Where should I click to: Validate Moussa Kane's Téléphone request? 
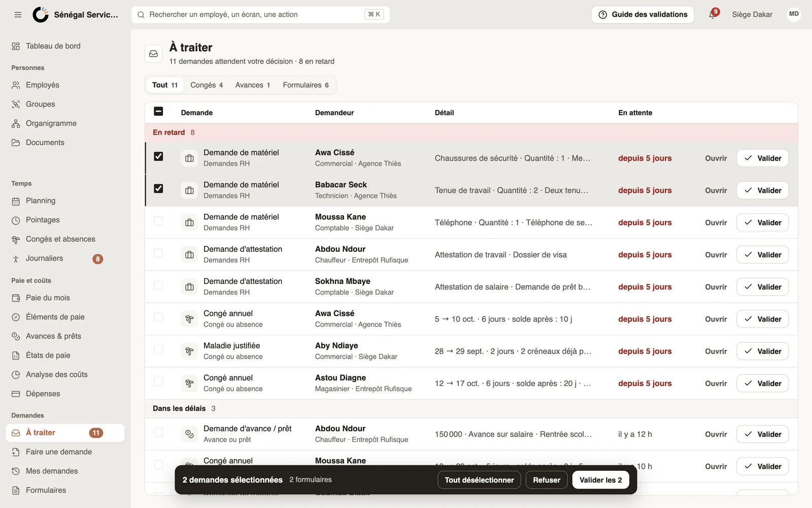click(762, 223)
